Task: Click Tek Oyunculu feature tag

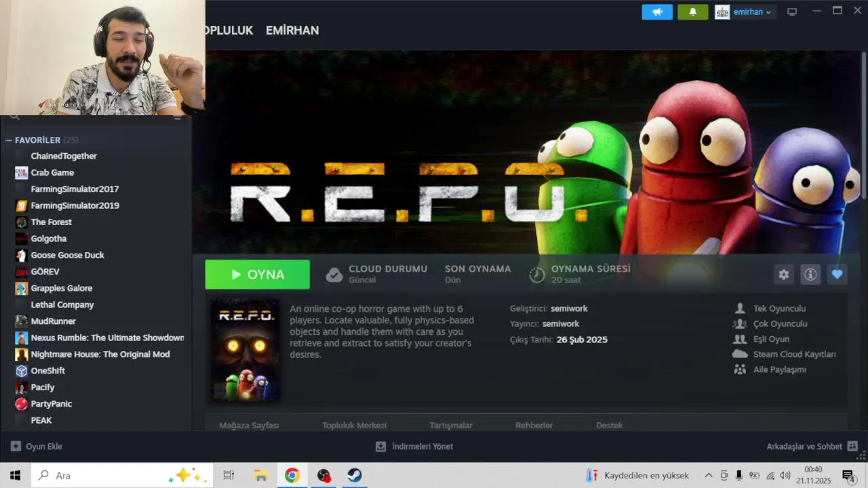Action: [x=779, y=308]
